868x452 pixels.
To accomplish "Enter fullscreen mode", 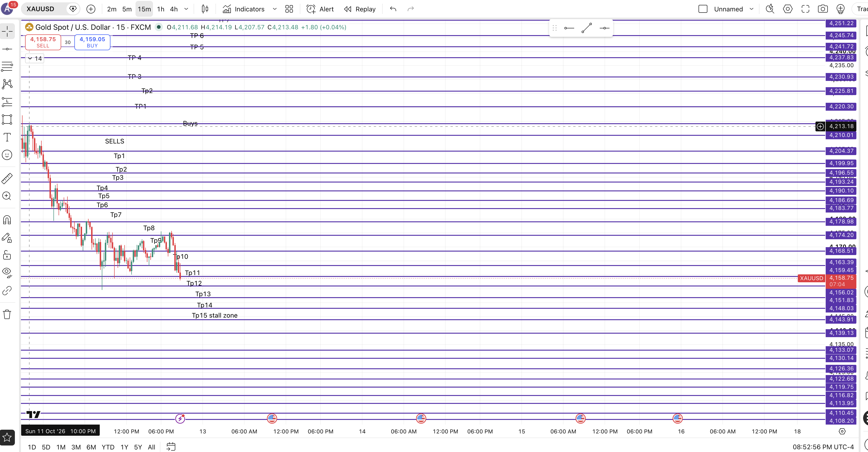I will 805,9.
